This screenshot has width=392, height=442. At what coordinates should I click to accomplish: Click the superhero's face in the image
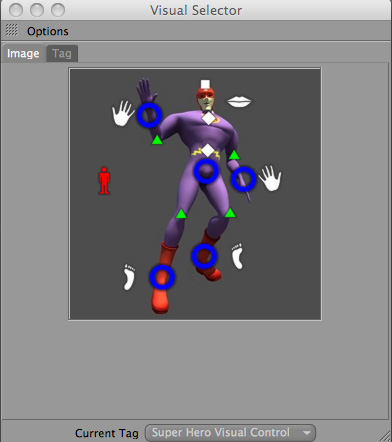206,101
